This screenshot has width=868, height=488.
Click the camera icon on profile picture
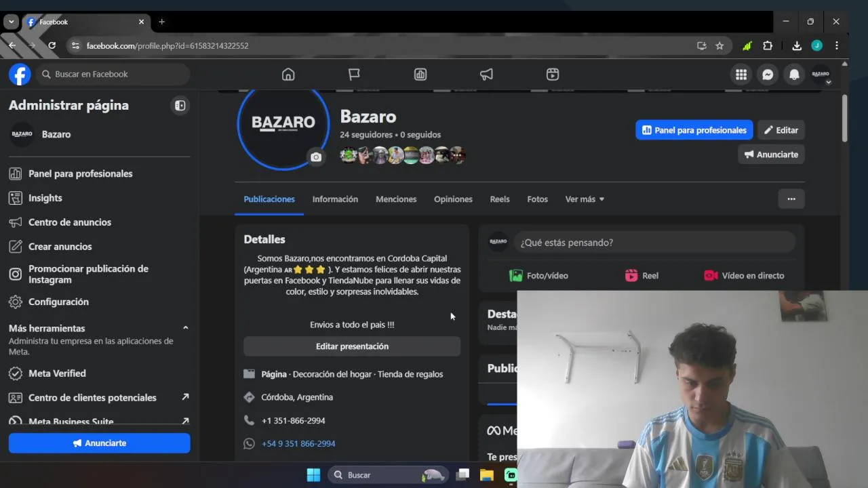[316, 157]
